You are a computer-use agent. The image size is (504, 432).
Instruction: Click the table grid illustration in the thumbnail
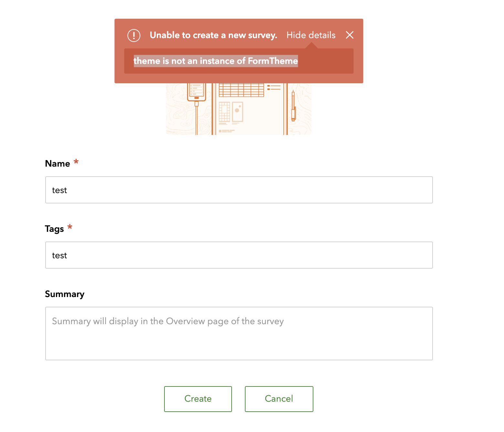(241, 90)
